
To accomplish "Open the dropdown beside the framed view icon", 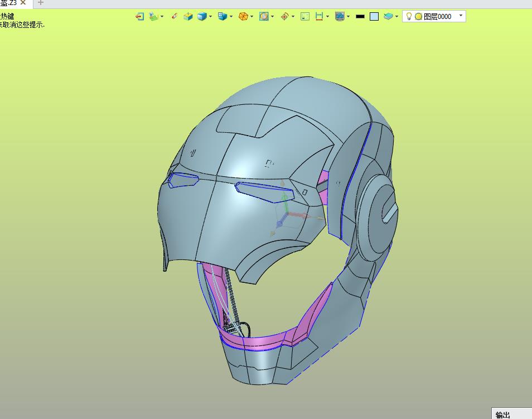I will click(x=273, y=16).
